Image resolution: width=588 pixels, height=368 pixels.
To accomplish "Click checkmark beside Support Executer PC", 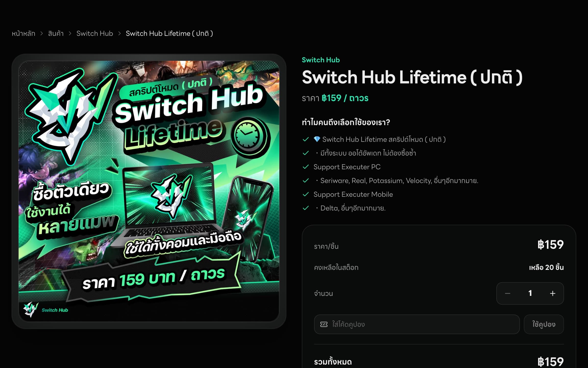I will coord(306,167).
